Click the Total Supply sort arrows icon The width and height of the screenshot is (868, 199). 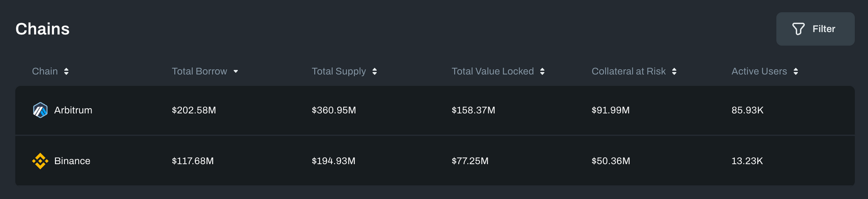tap(375, 72)
